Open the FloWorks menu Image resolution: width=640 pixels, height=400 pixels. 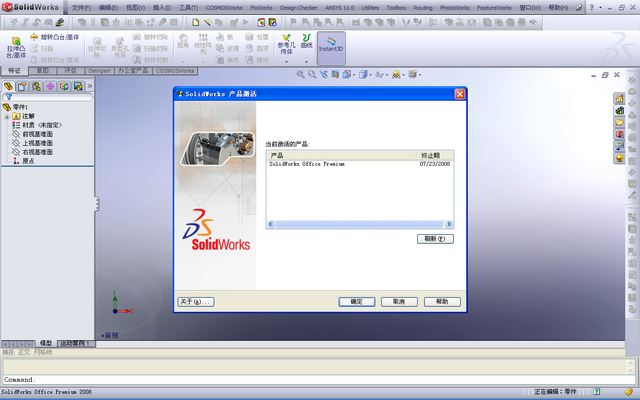click(x=261, y=8)
